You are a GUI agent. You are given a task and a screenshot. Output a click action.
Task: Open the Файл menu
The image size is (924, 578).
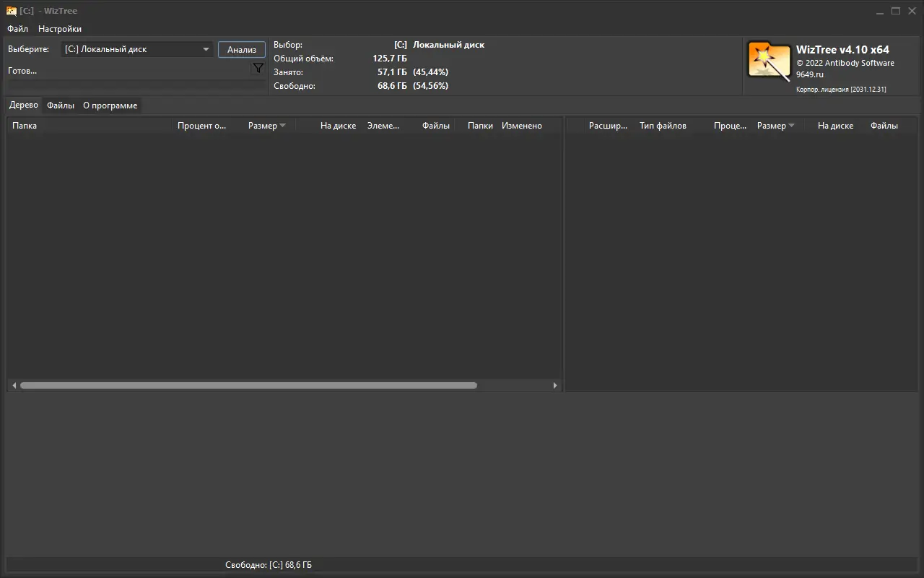pyautogui.click(x=18, y=29)
